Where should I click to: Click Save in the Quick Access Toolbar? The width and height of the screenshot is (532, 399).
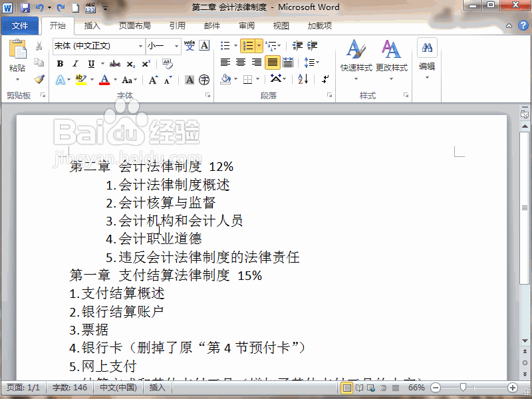pos(25,7)
